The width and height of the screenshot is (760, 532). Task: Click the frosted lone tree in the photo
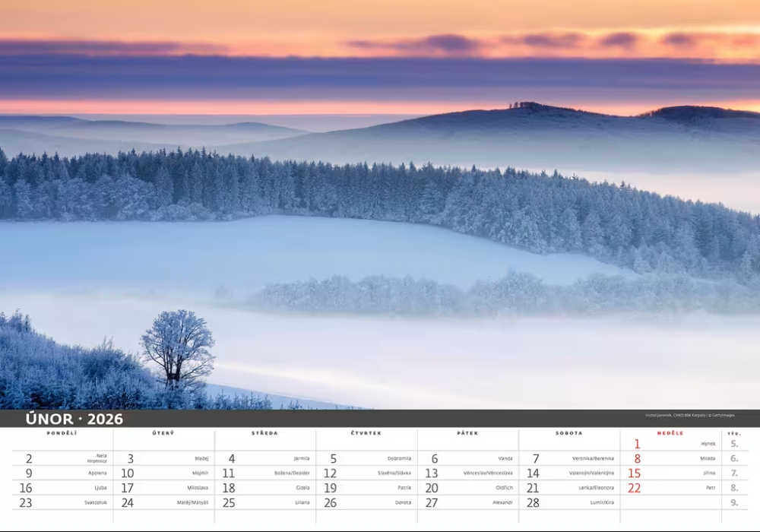179,347
